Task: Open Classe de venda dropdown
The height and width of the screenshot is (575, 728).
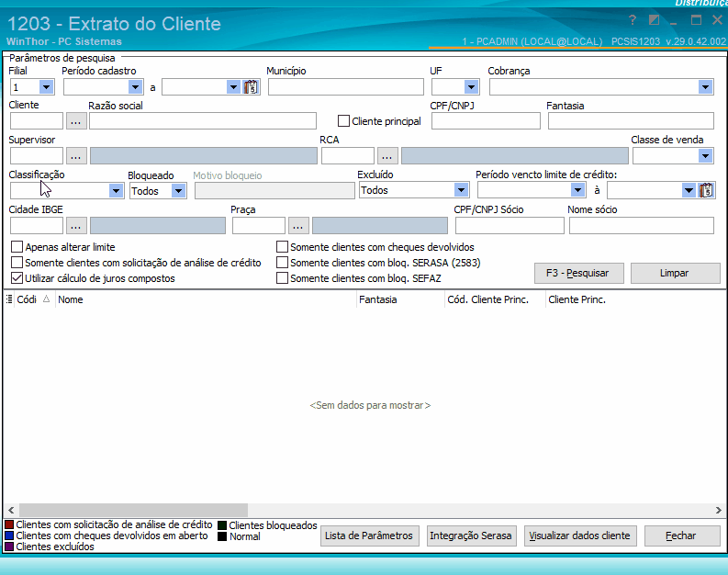Action: tap(705, 155)
